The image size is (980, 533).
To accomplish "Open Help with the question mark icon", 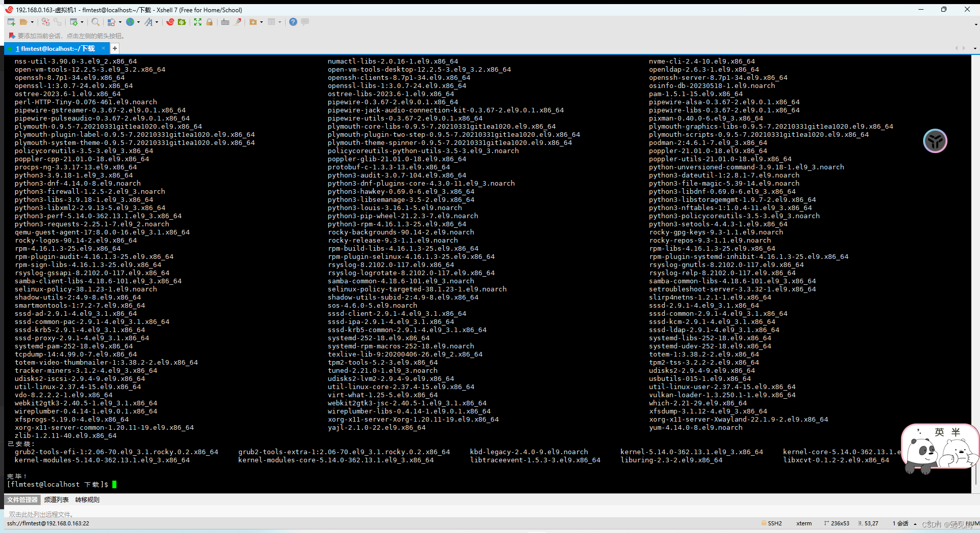I will tap(293, 22).
